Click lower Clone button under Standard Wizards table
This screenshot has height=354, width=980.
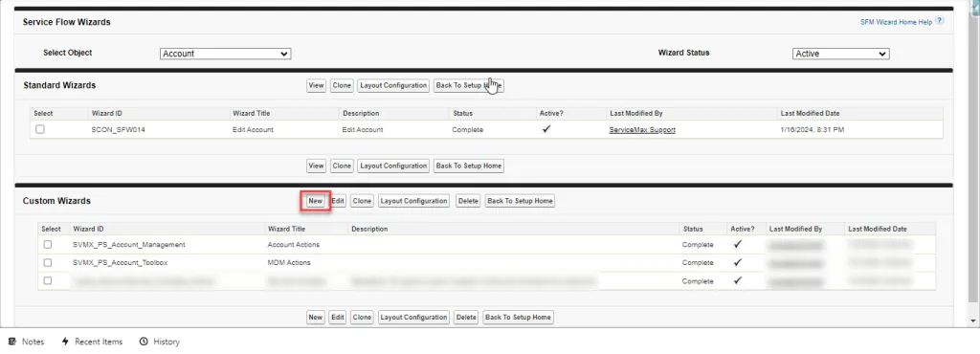pyautogui.click(x=342, y=166)
